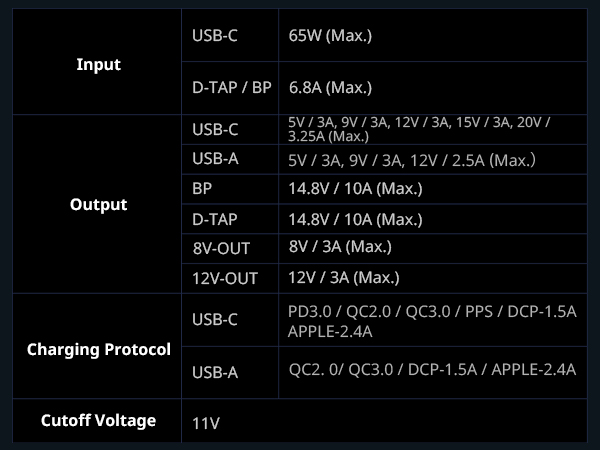
Task: Click the "12V-OUT" label
Action: (225, 278)
